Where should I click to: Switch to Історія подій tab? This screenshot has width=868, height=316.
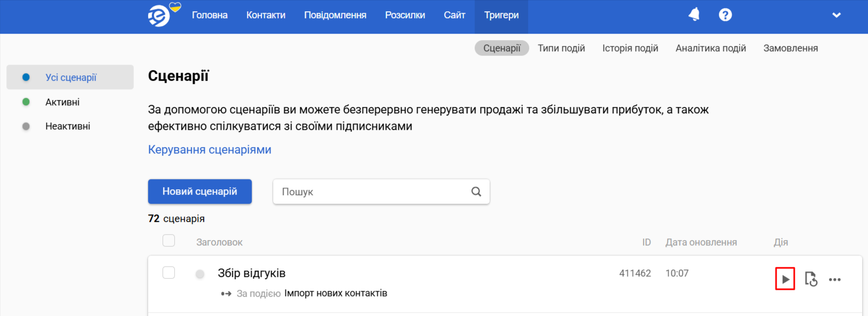(x=630, y=48)
